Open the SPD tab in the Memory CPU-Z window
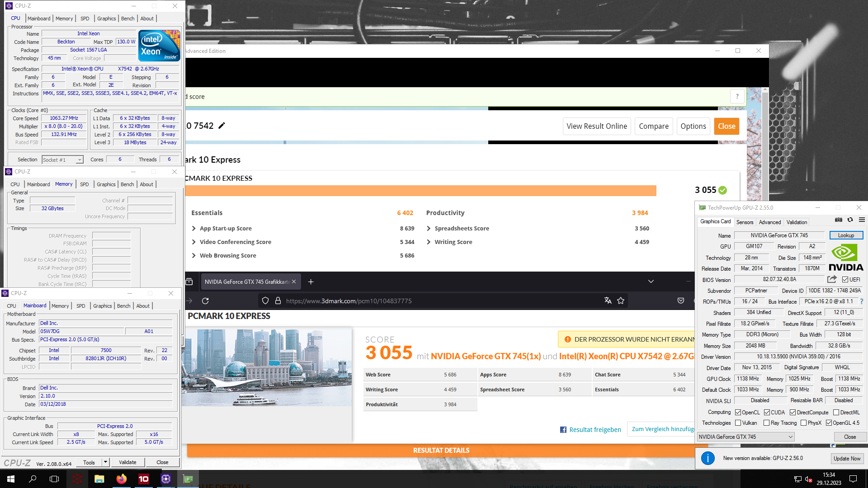This screenshot has height=488, width=868. pyautogui.click(x=85, y=184)
